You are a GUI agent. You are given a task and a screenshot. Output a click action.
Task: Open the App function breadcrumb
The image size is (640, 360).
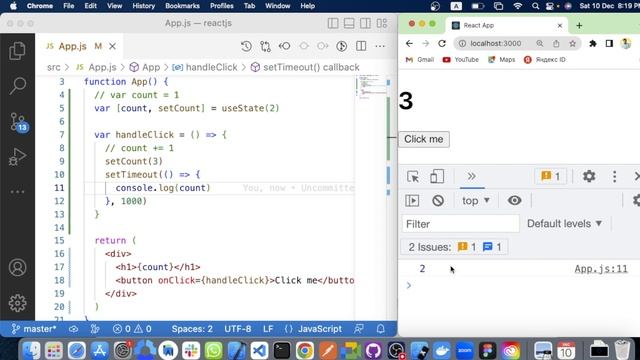coord(145,67)
